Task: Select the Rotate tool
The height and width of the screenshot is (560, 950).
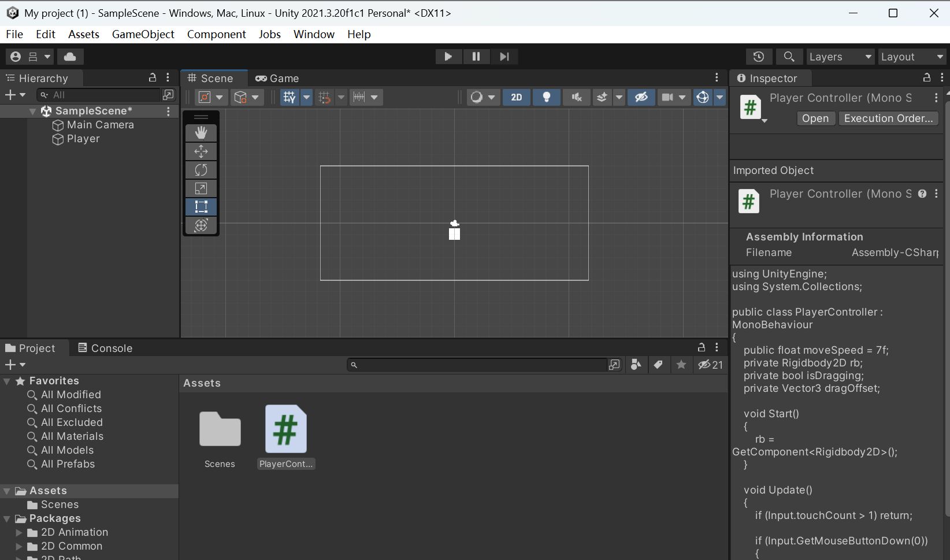Action: coord(201,170)
